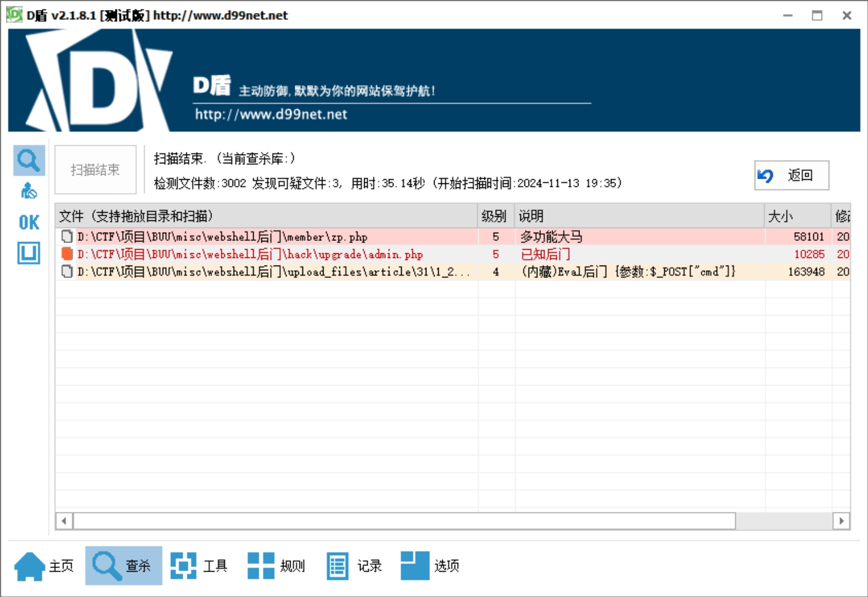
Task: Click the red file icon beside admin.php
Action: point(66,254)
